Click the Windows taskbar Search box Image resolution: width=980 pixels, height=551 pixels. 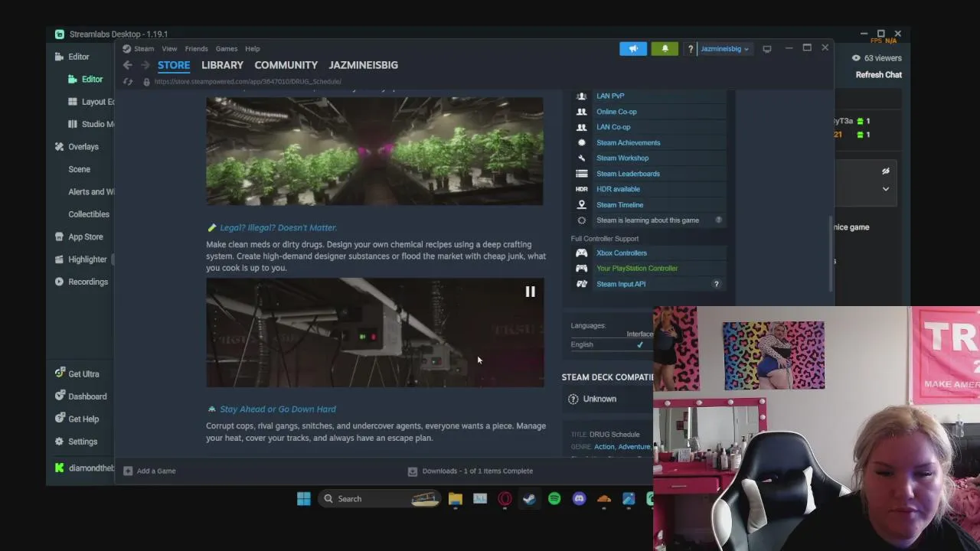(x=379, y=499)
